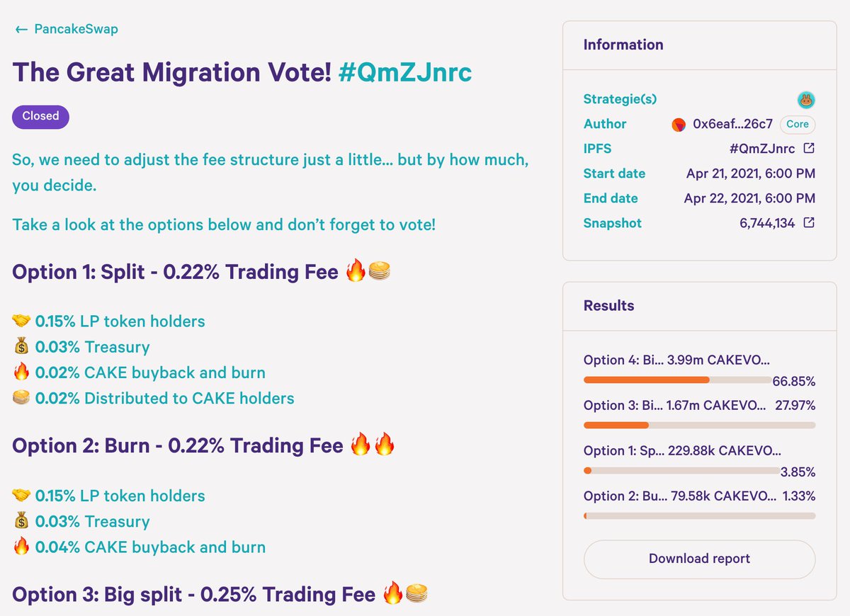Click the back arrow to PancakeSwap
The height and width of the screenshot is (616, 850).
tap(21, 29)
